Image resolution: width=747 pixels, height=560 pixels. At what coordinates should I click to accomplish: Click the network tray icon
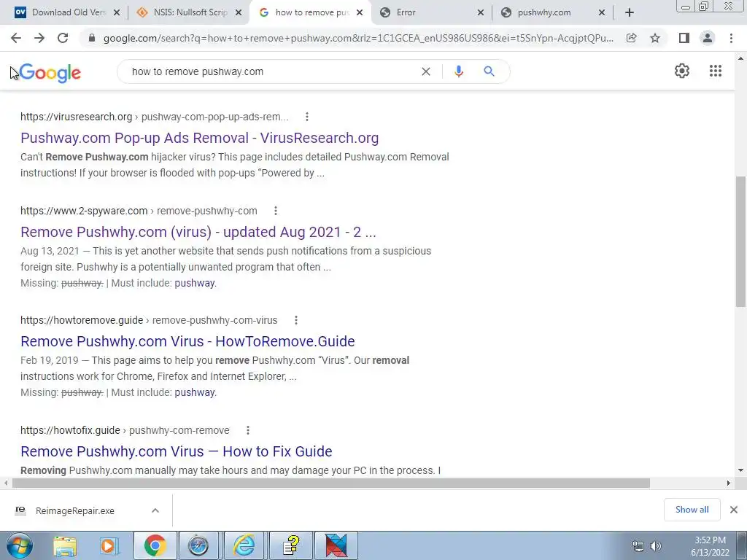pyautogui.click(x=638, y=546)
